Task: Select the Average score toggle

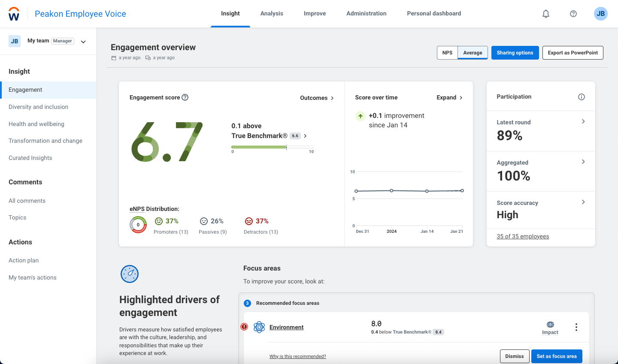Action: pos(473,52)
